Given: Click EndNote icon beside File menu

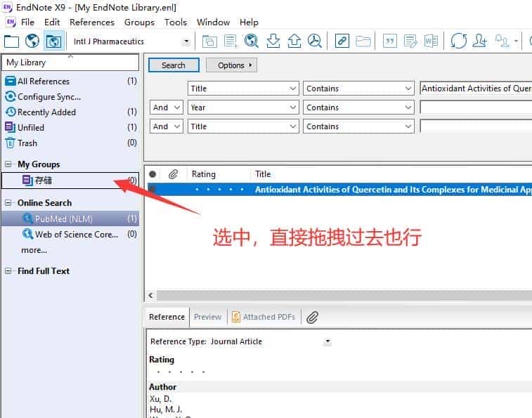Looking at the screenshot, I should (x=11, y=22).
